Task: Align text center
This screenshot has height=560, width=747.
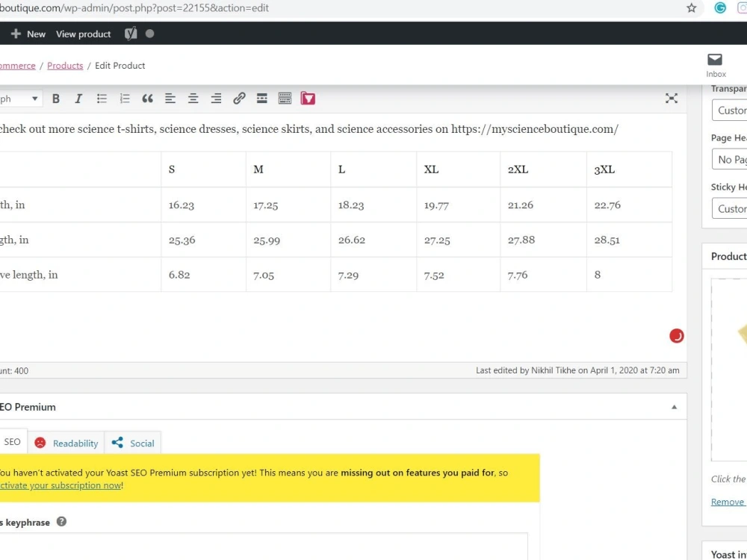Action: 193,99
